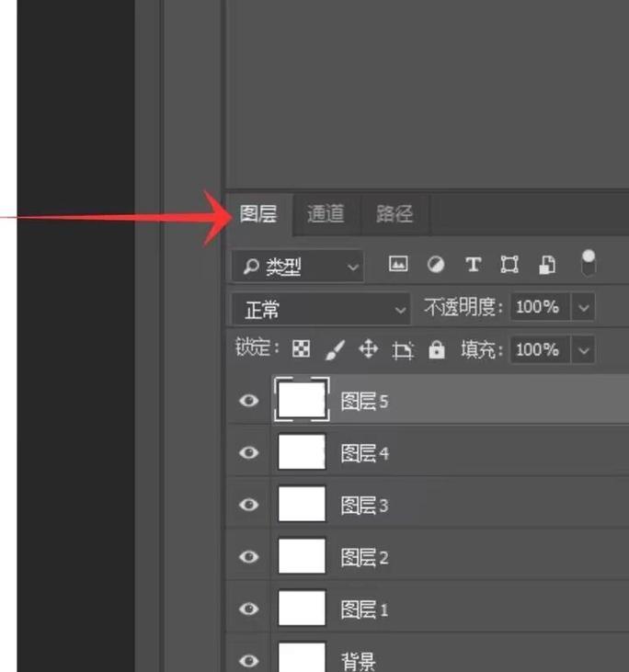Open the 填充 slider arrow
This screenshot has width=629, height=672.
[x=584, y=350]
